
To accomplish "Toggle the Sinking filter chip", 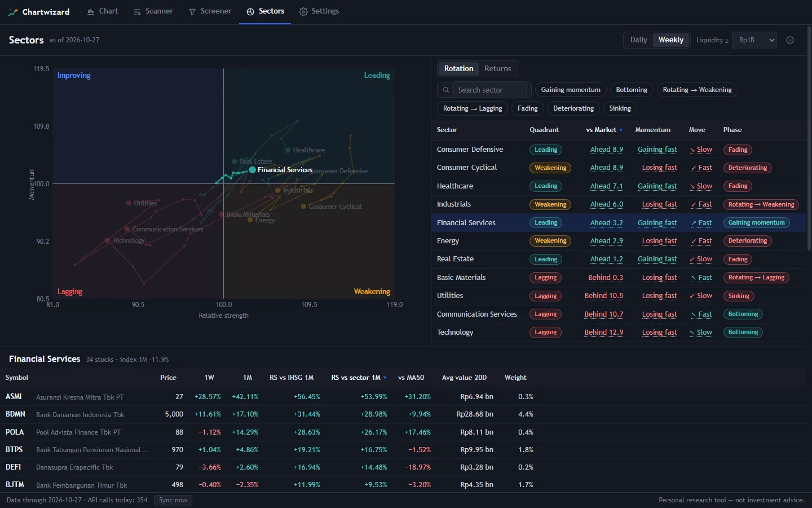I will [x=620, y=108].
